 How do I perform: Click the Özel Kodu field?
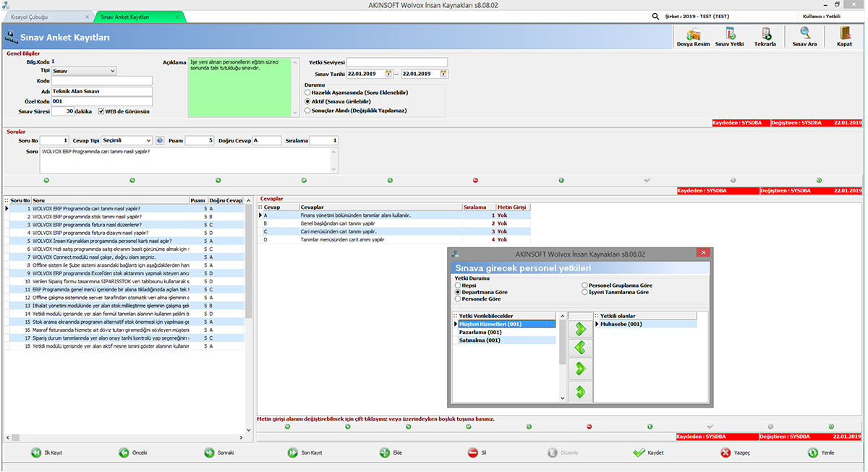(x=102, y=101)
